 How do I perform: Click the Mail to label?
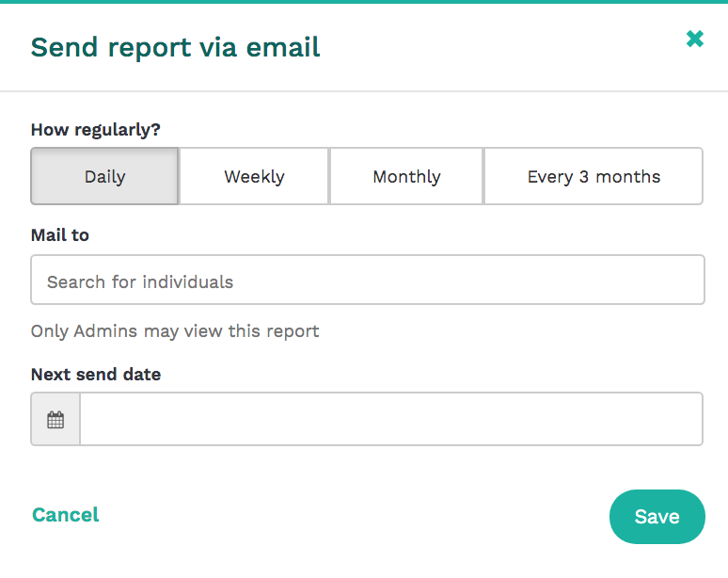click(60, 235)
